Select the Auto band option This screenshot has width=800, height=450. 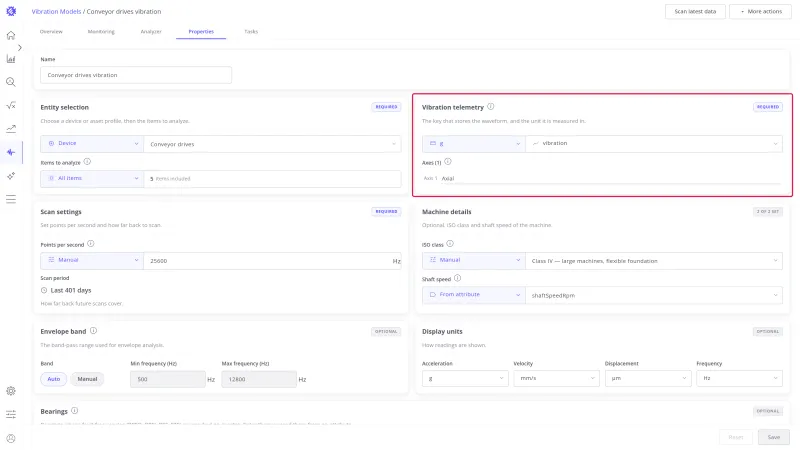point(54,379)
